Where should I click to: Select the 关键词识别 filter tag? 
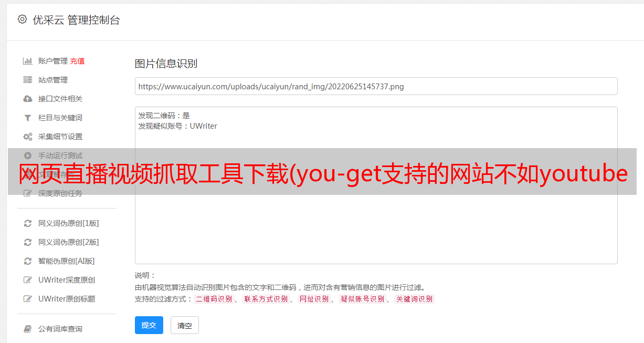coord(415,299)
